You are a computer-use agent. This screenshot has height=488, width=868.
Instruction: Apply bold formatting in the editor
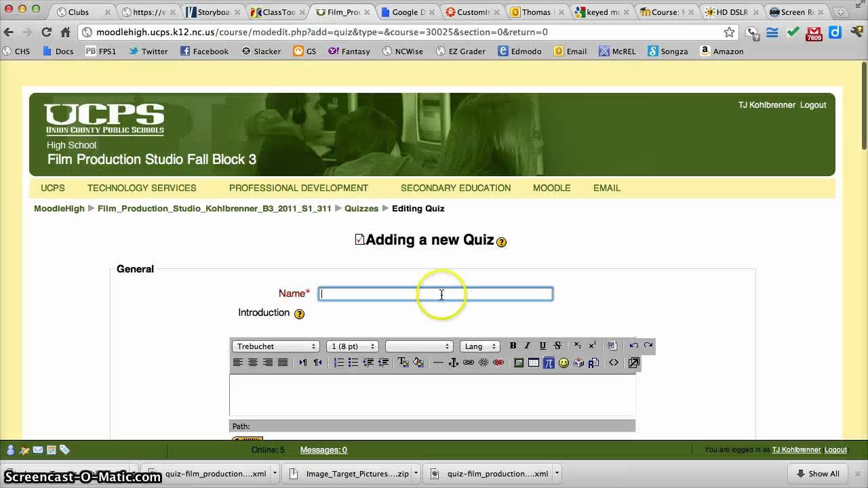(513, 346)
